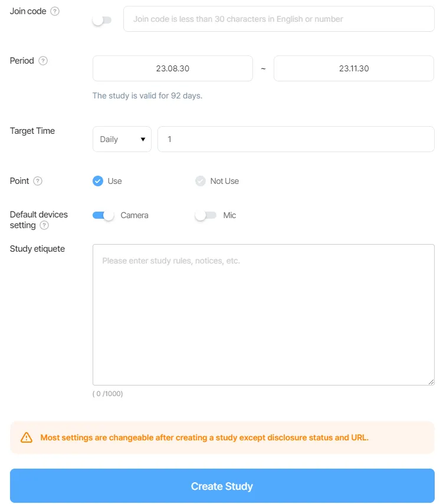Click the Point help icon
The height and width of the screenshot is (504, 440).
(x=38, y=181)
